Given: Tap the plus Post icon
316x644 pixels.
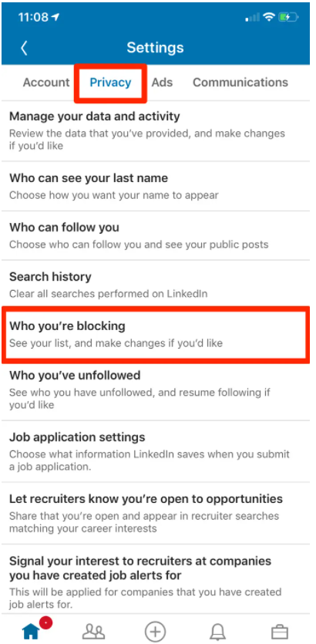Looking at the screenshot, I should point(155,631).
